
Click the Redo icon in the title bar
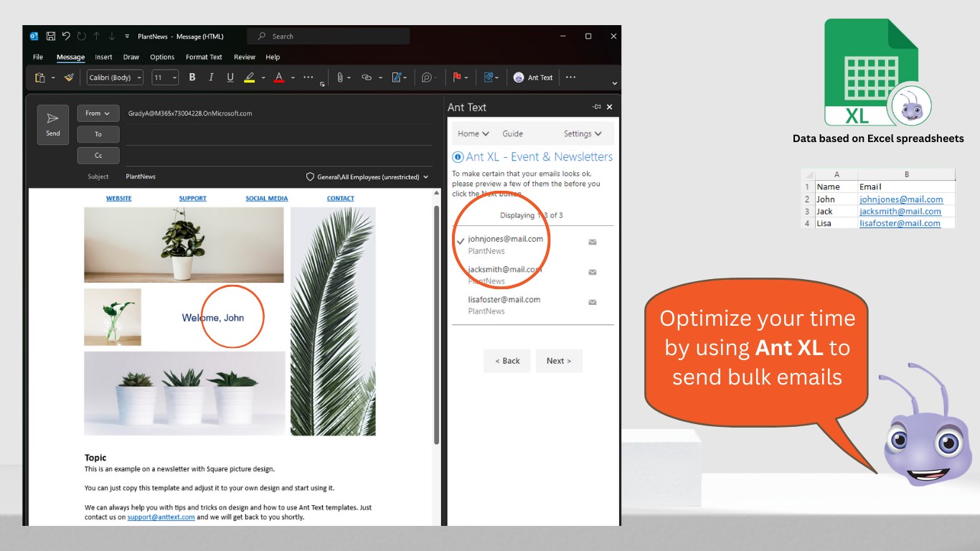81,36
